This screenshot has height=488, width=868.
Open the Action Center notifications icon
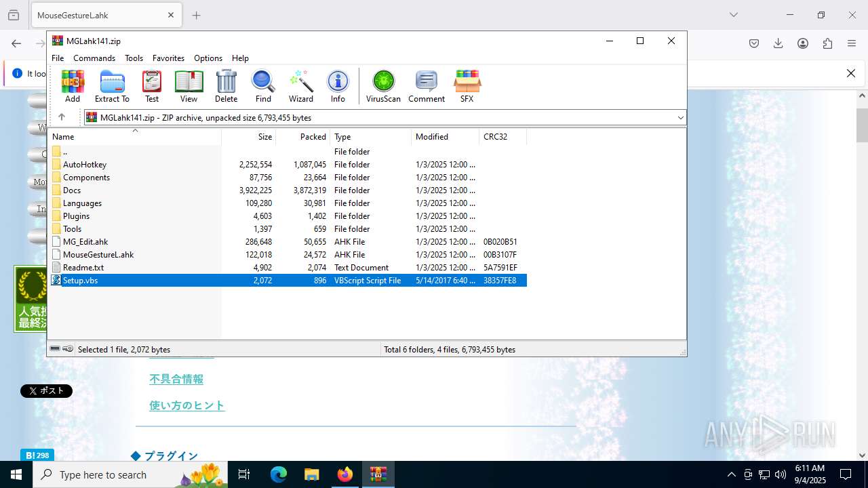click(846, 474)
